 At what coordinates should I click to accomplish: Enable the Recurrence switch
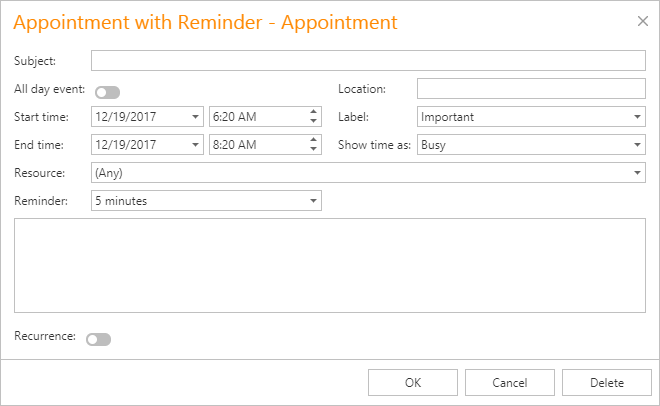[99, 339]
